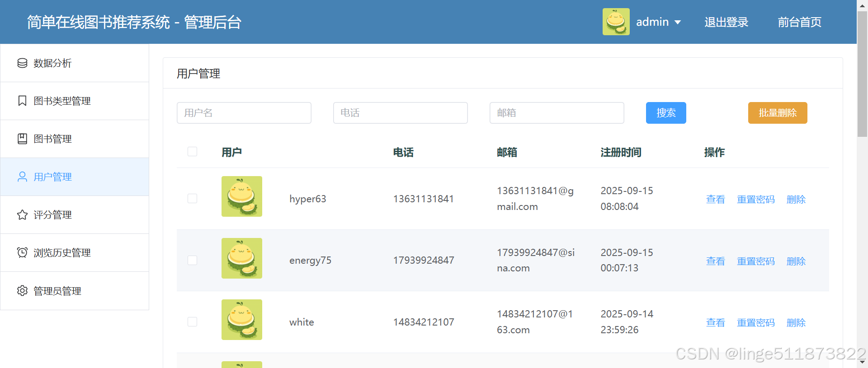Click the database icon beside 数据分析
This screenshot has width=868, height=368.
coord(22,63)
